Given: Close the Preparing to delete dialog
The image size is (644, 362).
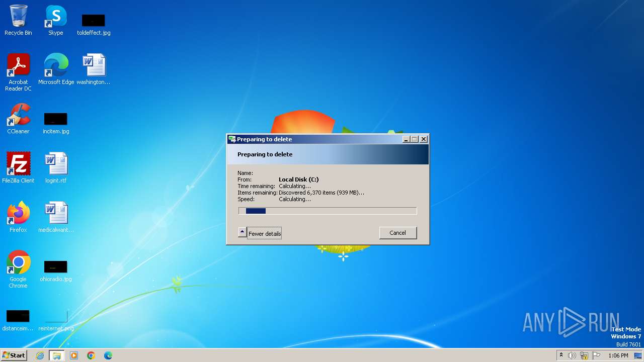Looking at the screenshot, I should 424,139.
